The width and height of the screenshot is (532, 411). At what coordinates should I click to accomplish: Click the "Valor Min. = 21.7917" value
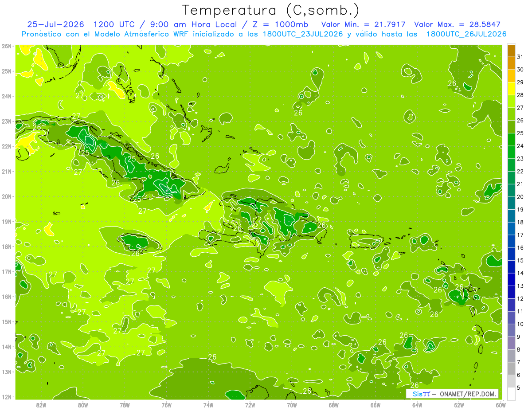tap(363, 24)
